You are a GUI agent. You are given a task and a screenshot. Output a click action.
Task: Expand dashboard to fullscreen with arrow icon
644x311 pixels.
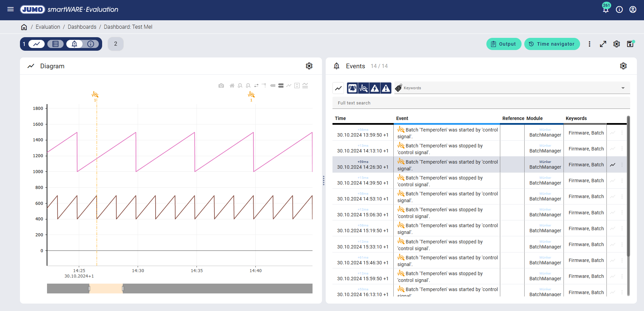pyautogui.click(x=603, y=44)
